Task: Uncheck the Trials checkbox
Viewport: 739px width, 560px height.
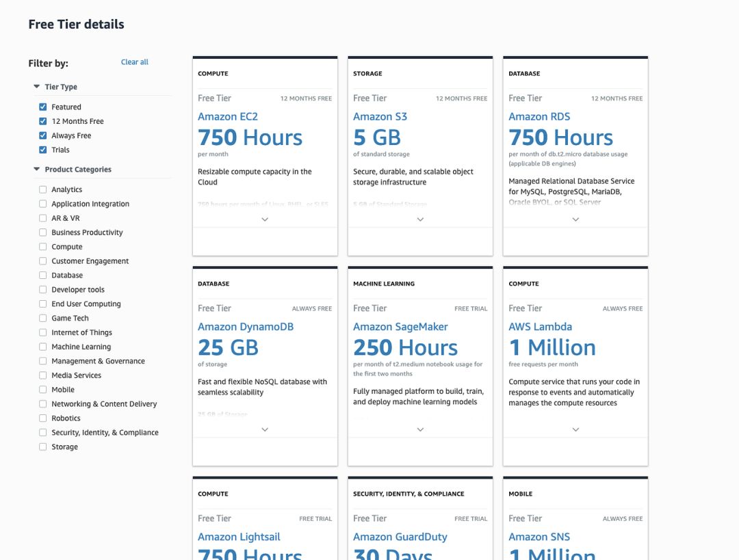Action: (43, 150)
